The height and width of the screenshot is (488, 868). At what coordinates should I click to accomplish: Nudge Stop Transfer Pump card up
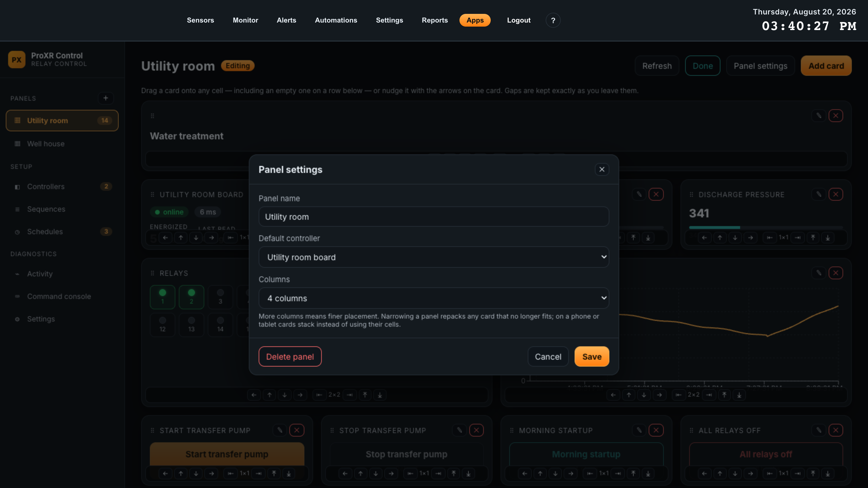361,474
